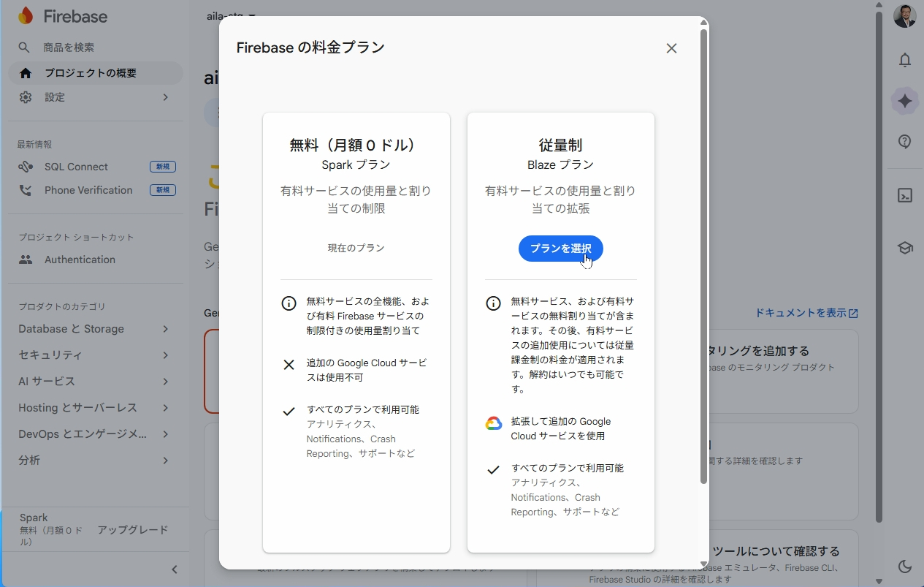Open the notifications bell

tap(905, 60)
